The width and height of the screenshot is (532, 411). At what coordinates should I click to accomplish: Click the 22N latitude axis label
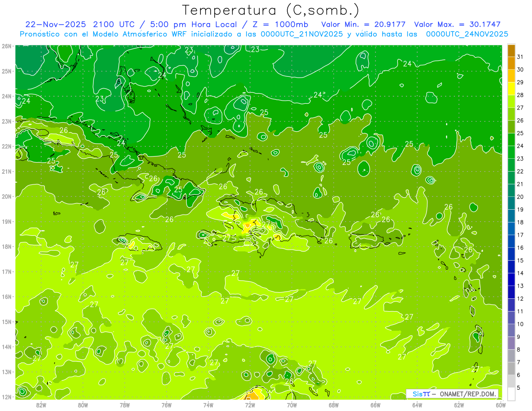[6, 146]
